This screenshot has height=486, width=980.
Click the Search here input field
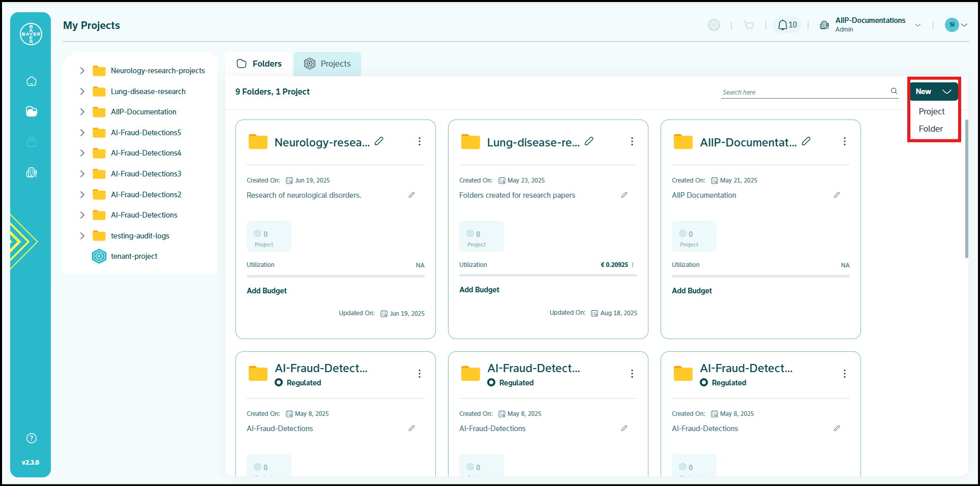click(805, 92)
